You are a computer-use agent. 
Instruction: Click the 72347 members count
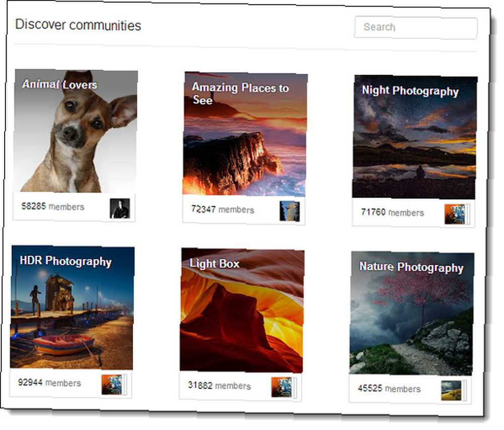222,210
